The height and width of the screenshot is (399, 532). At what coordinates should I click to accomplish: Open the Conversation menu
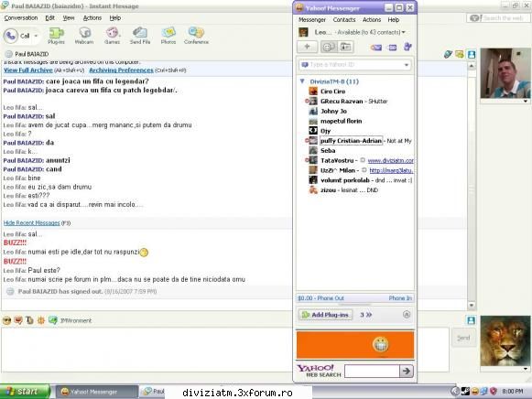pos(21,18)
